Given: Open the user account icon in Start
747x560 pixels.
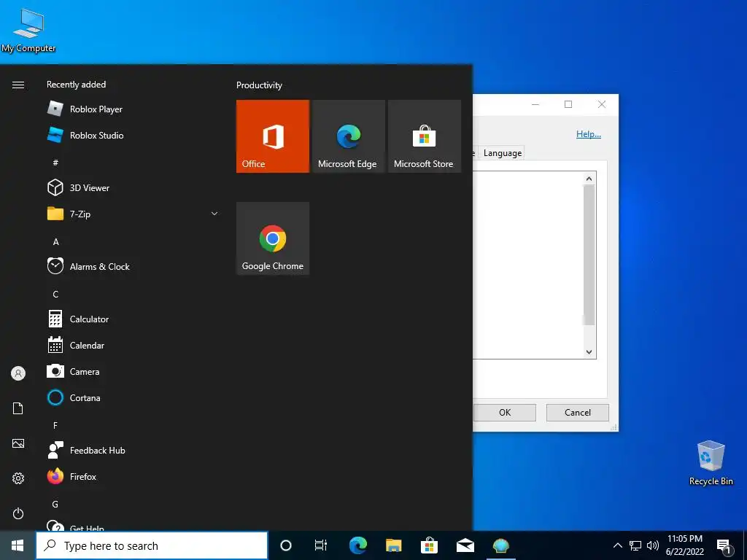Looking at the screenshot, I should click(18, 373).
